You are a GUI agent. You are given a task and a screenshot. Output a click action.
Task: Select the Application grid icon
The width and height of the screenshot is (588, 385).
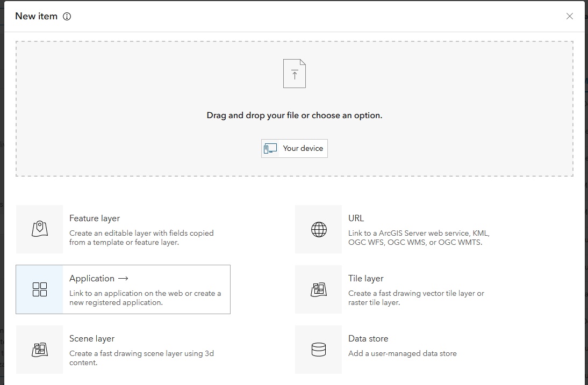tap(39, 289)
